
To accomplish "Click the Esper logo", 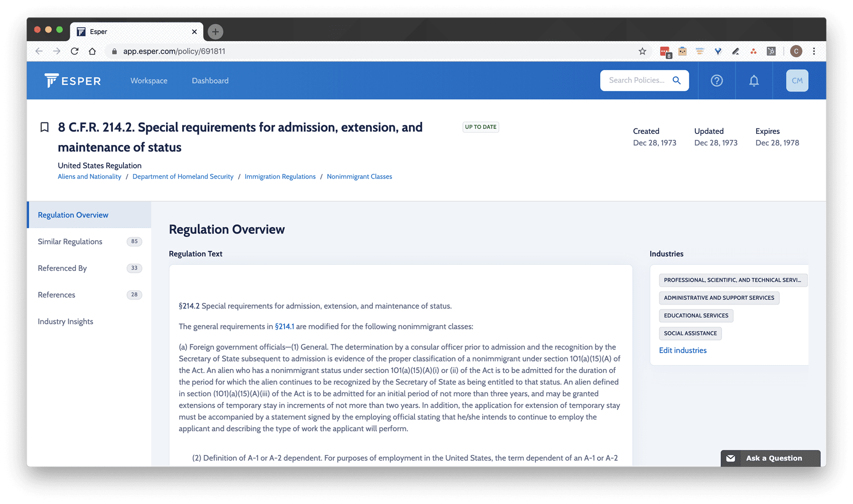I will [73, 80].
